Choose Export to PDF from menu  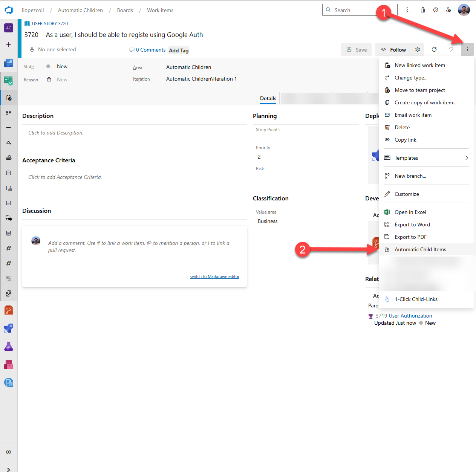[410, 237]
